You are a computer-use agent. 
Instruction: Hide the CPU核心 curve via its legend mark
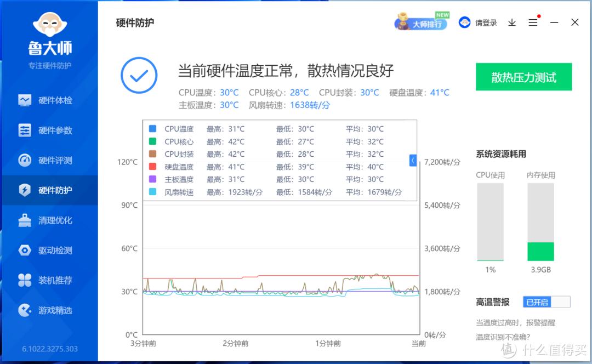(151, 141)
